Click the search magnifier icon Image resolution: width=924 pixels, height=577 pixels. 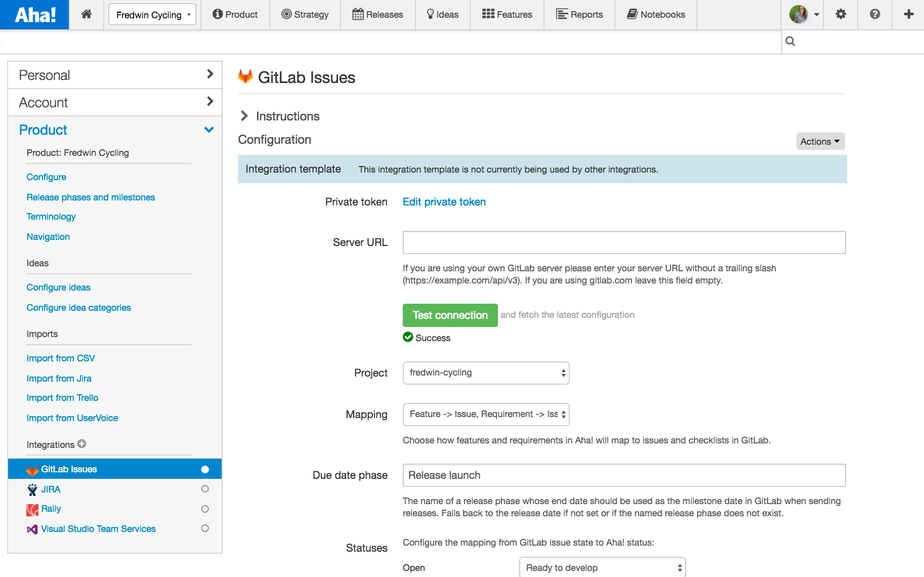[x=790, y=42]
